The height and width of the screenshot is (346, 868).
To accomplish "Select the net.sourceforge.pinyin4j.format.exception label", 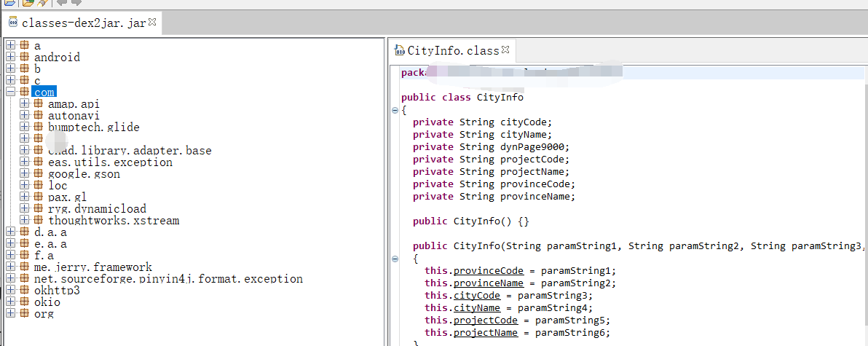I will (168, 278).
